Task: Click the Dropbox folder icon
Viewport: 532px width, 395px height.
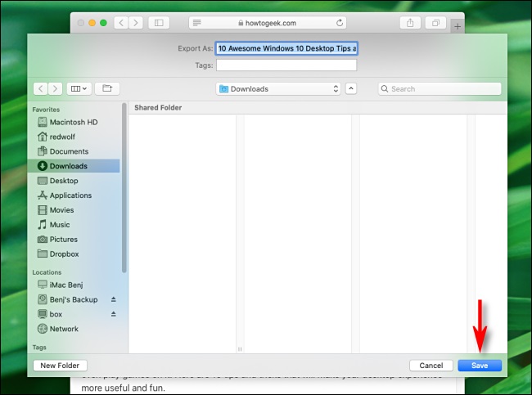Action: pyautogui.click(x=43, y=254)
